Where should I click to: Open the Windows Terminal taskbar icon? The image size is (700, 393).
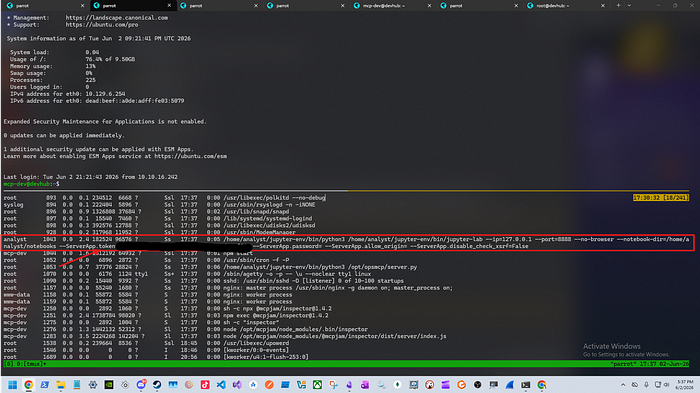coord(526,385)
